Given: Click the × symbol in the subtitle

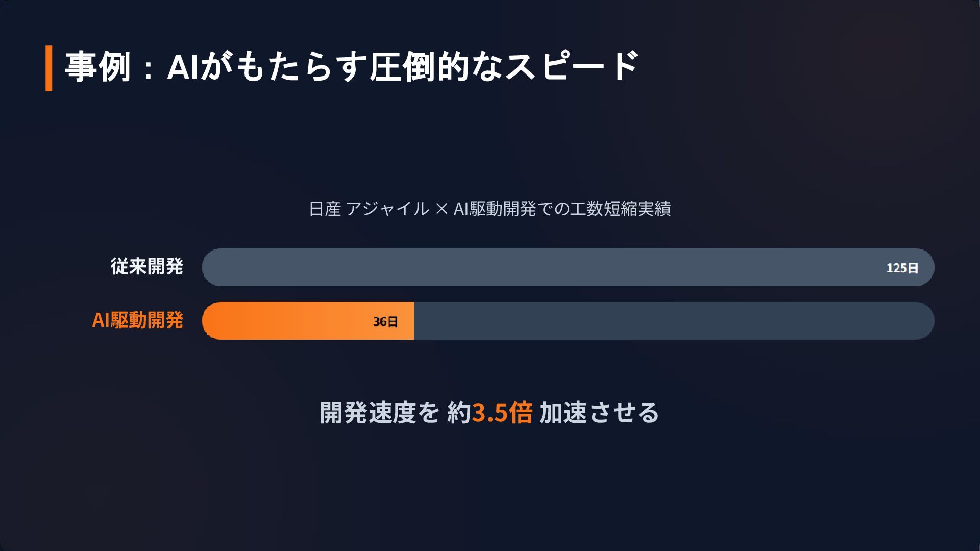Looking at the screenshot, I should (442, 209).
